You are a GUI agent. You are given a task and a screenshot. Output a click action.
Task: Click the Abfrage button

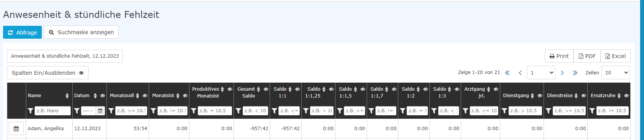pyautogui.click(x=22, y=32)
